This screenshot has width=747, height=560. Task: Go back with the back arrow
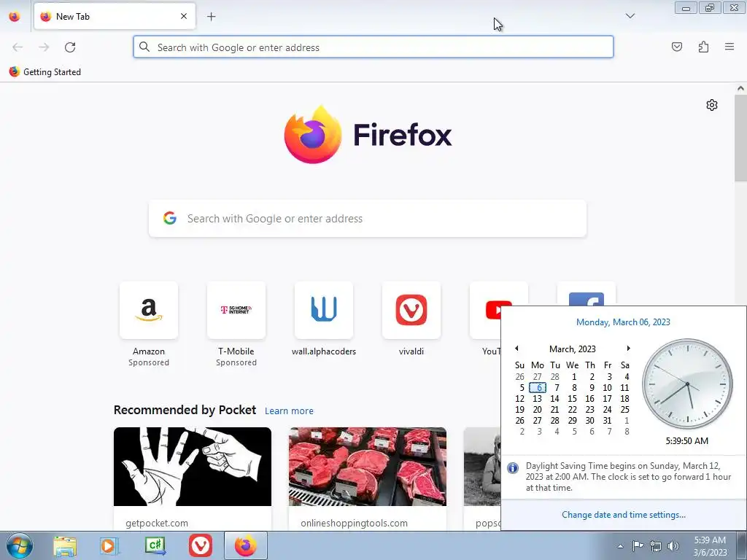[x=18, y=47]
